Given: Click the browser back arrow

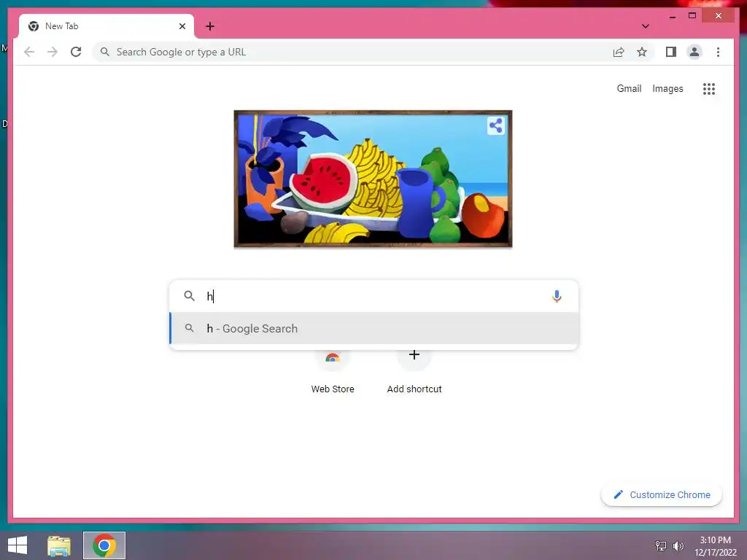Looking at the screenshot, I should click(29, 52).
